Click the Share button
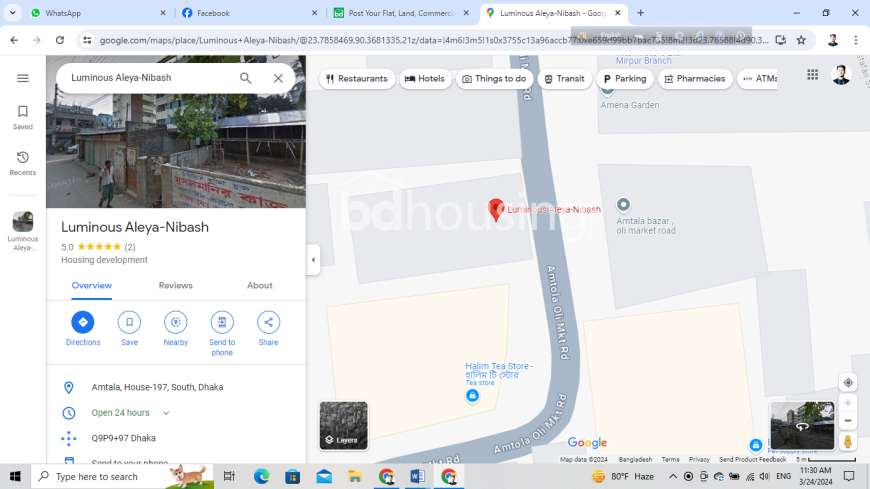Viewport: 870px width, 489px height. coord(268,329)
